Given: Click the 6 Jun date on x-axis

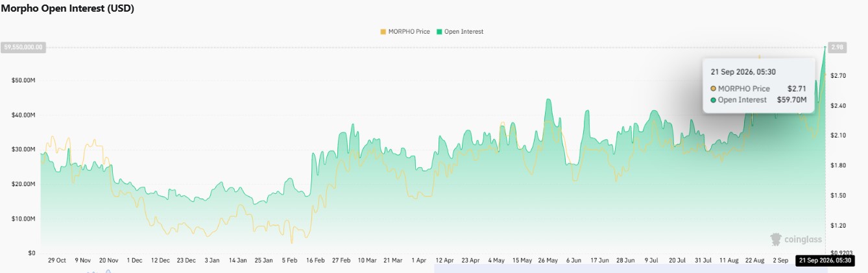Looking at the screenshot, I should tap(573, 260).
